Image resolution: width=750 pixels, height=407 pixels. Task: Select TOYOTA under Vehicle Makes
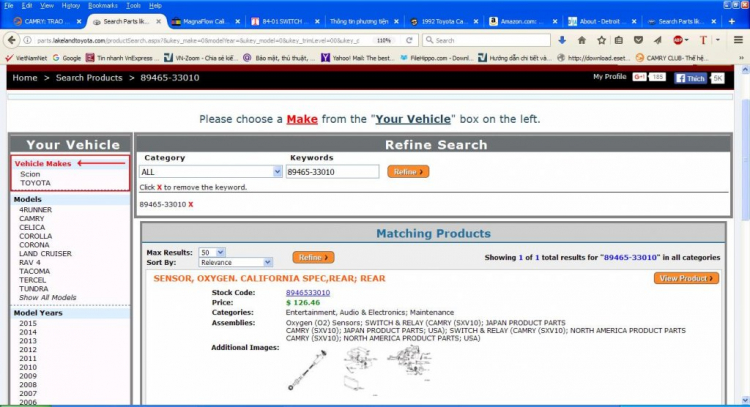[35, 183]
